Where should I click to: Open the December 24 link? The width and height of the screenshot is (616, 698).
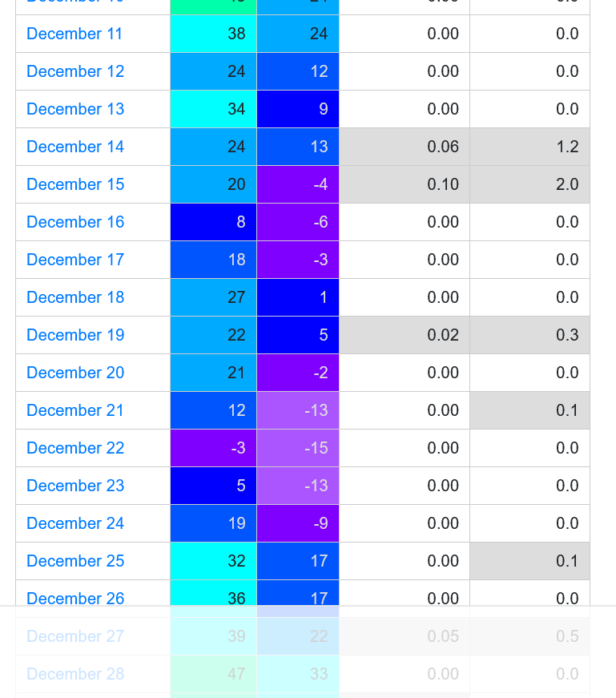point(75,523)
